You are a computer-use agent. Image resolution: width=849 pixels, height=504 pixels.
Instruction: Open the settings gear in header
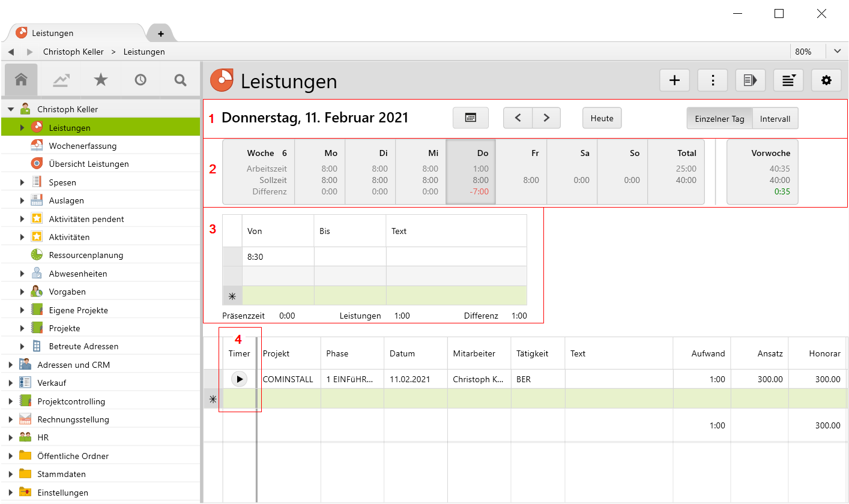pyautogui.click(x=826, y=80)
